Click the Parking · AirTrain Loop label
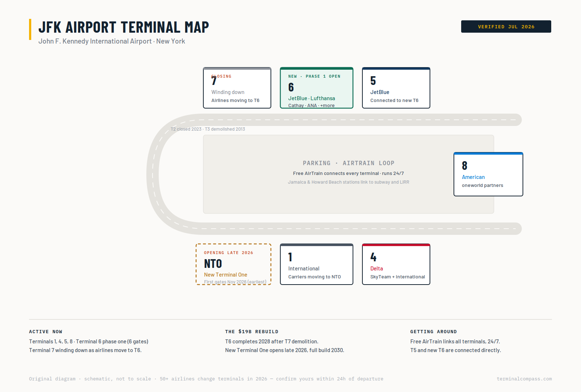The image size is (581, 392). [349, 163]
